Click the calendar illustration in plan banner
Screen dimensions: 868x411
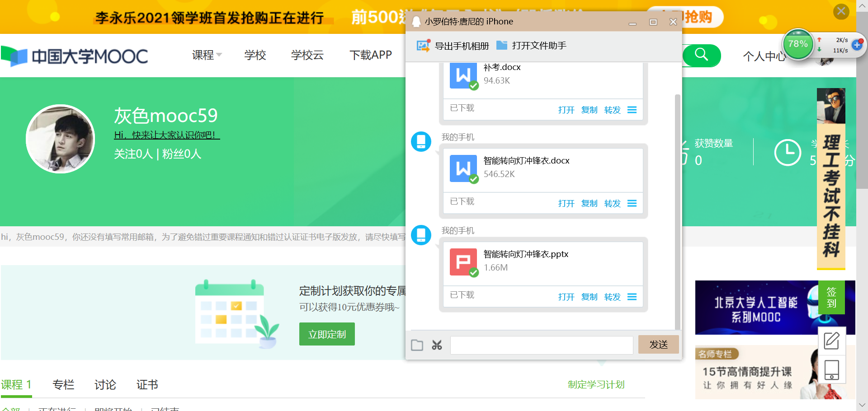[x=237, y=314]
